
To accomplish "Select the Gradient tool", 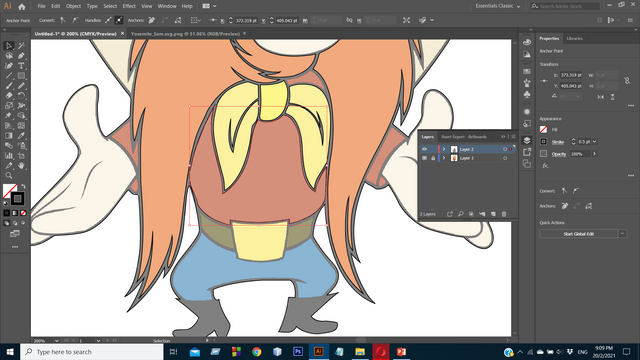I will (9, 136).
